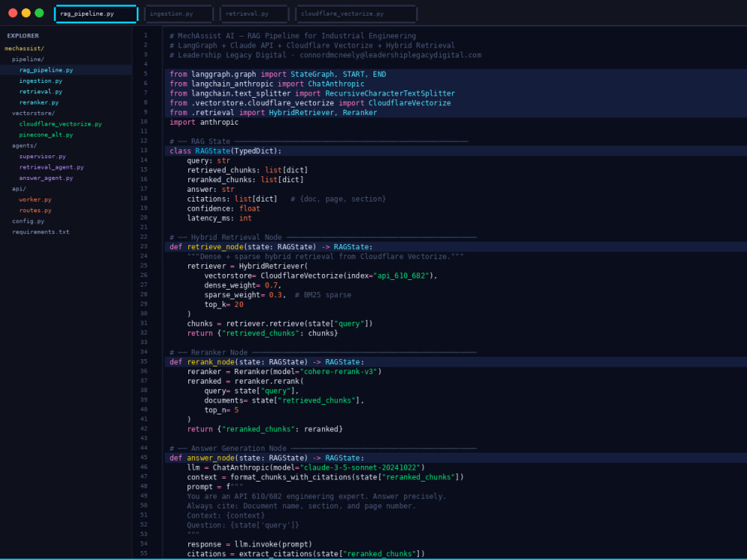Switch to the rag_pipeline.py tab
This screenshot has width=747, height=560.
[96, 13]
